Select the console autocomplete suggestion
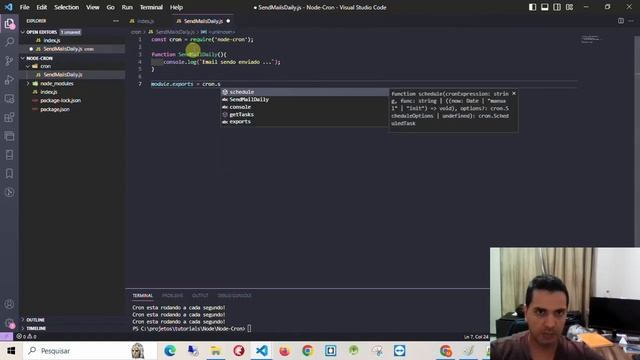640x360 pixels. pos(304,107)
